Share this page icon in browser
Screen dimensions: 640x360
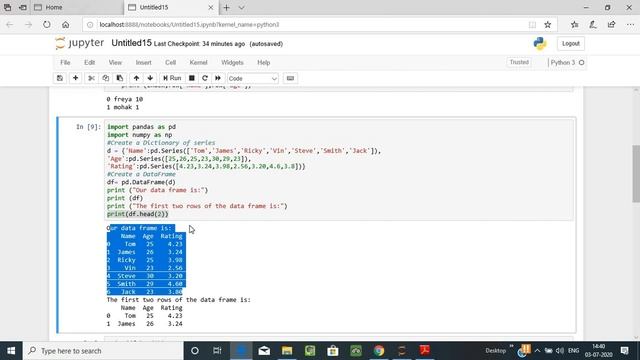[611, 24]
